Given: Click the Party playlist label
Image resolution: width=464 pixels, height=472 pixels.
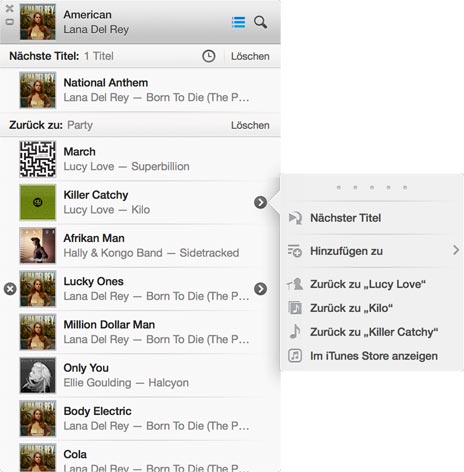Looking at the screenshot, I should pyautogui.click(x=80, y=125).
